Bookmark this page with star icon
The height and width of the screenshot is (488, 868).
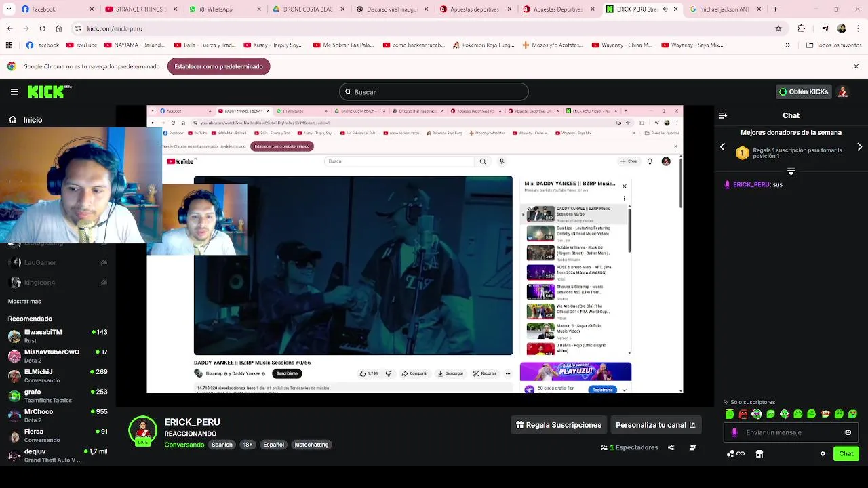(778, 28)
